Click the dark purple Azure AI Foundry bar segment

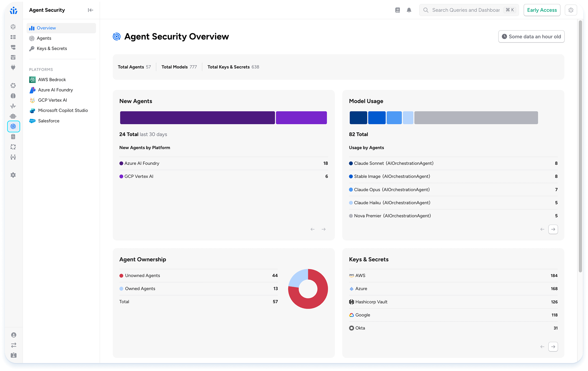tap(197, 118)
